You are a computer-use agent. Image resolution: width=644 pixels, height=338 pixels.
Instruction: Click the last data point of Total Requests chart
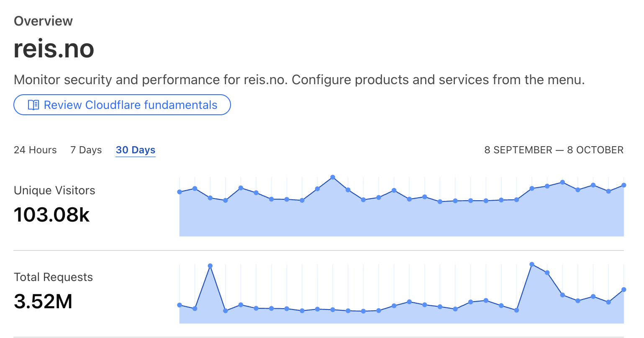[x=624, y=289]
